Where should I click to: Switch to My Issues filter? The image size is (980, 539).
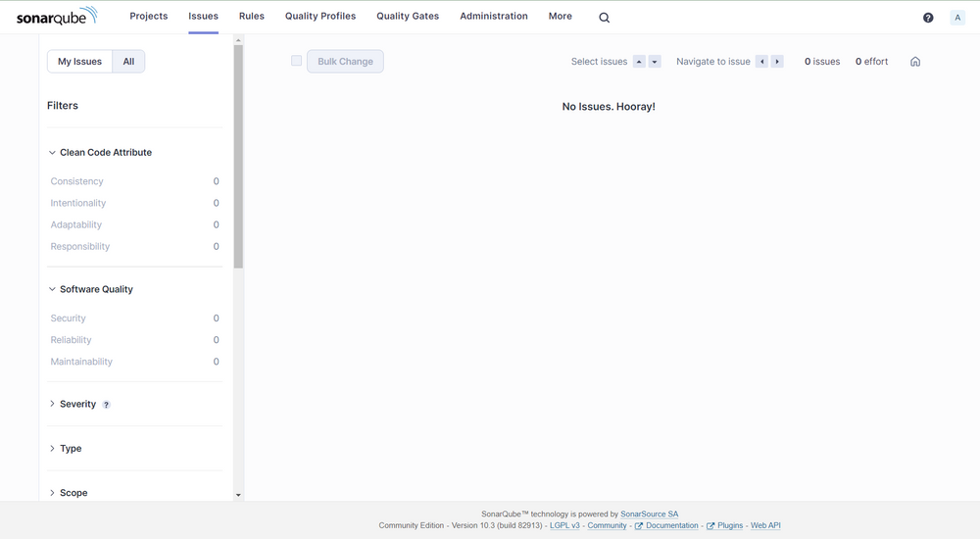(x=79, y=62)
